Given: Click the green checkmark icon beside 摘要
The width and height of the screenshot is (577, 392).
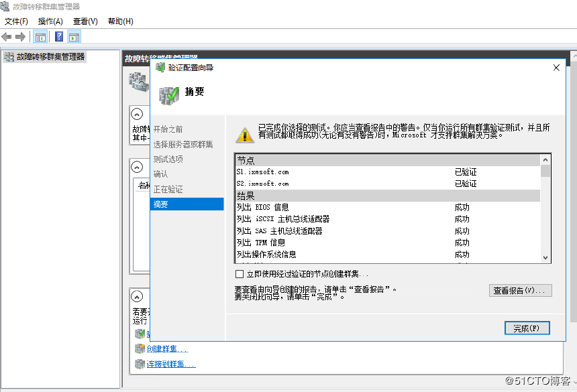Looking at the screenshot, I should click(168, 94).
